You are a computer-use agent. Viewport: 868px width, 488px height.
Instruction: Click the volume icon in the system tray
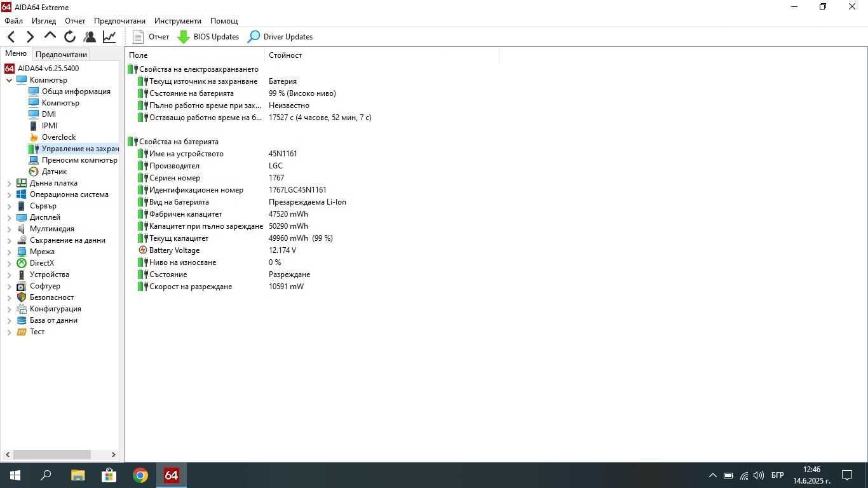coord(759,475)
